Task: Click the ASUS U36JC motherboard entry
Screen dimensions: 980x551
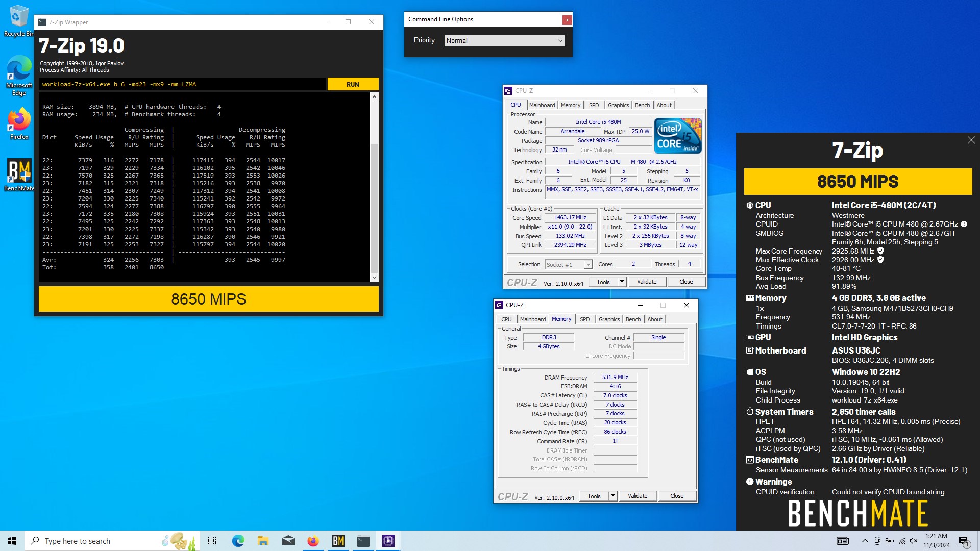Action: point(856,350)
